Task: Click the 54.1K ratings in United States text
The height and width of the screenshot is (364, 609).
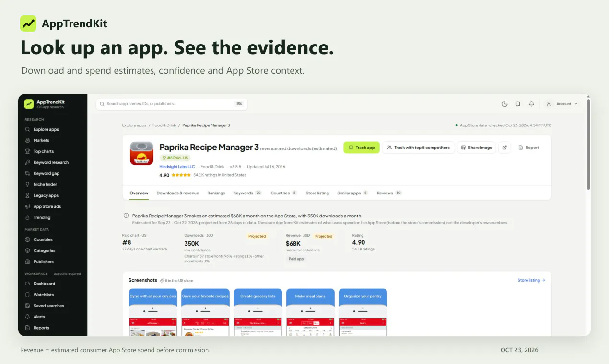Action: coord(220,175)
